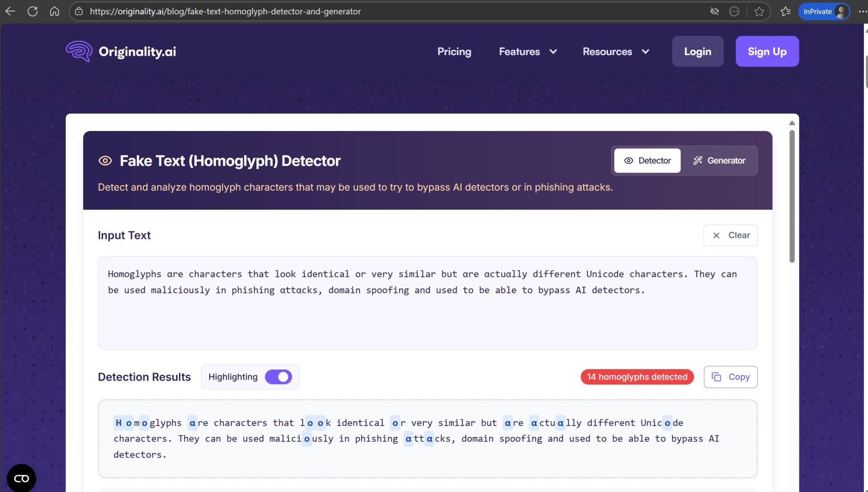Open the chat widget bubble
Image resolution: width=868 pixels, height=492 pixels.
(21, 478)
